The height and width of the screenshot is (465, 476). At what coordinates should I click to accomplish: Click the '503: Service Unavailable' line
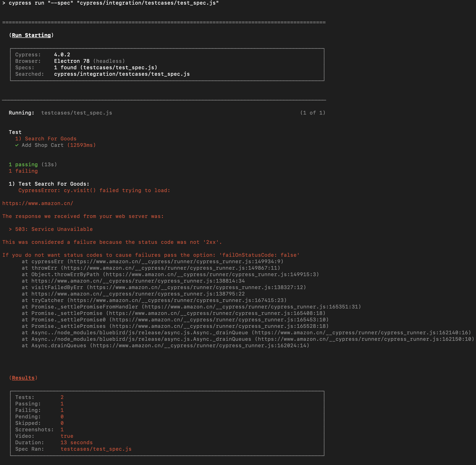pos(54,229)
